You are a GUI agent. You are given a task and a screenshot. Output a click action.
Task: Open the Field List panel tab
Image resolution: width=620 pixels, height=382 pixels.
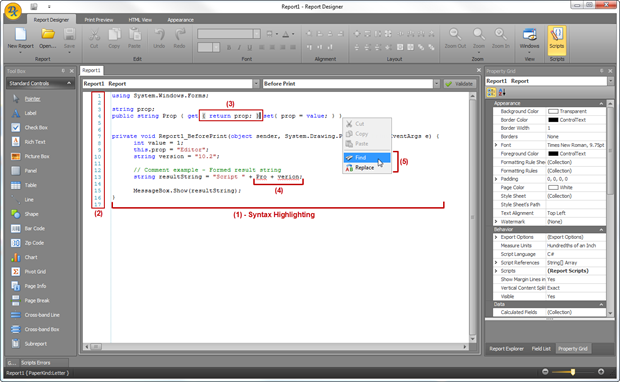(x=541, y=349)
